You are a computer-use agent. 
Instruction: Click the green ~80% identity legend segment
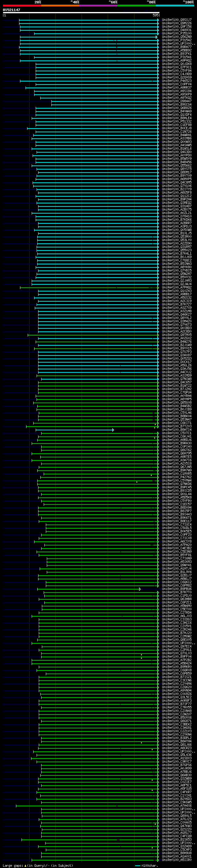coord(137,6)
